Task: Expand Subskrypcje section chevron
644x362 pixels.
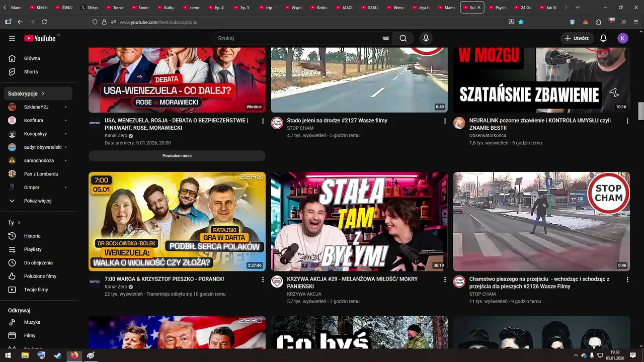Action: coord(43,94)
